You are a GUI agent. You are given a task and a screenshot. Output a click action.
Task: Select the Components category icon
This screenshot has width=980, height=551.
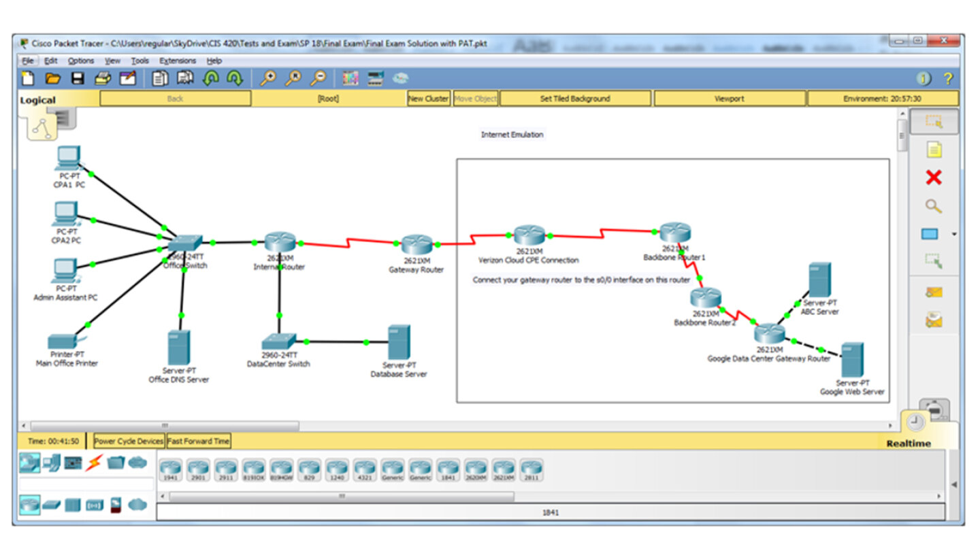pyautogui.click(x=73, y=463)
